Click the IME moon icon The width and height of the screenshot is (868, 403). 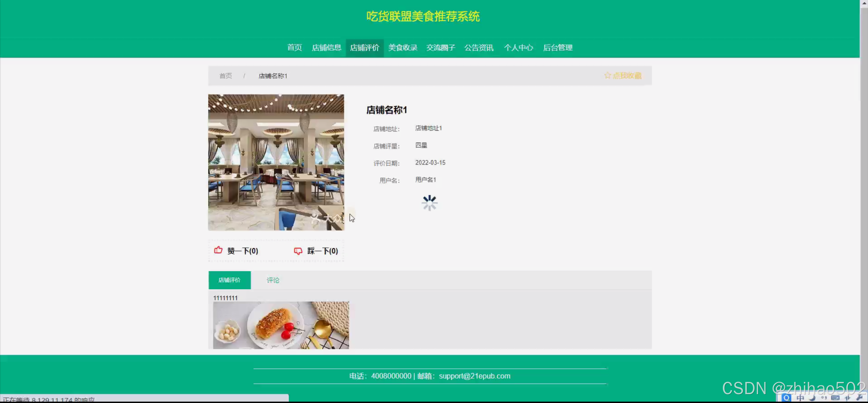pyautogui.click(x=812, y=398)
